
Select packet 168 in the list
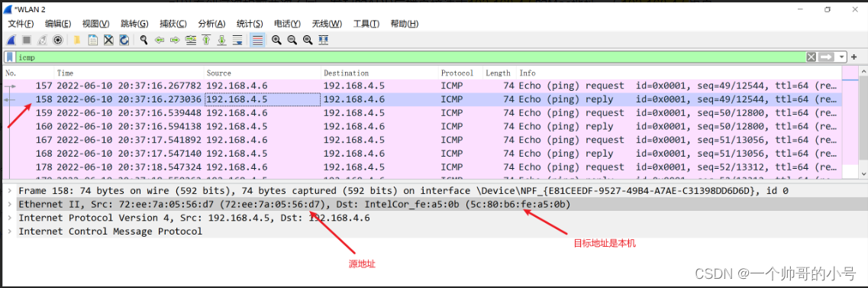coord(423,154)
